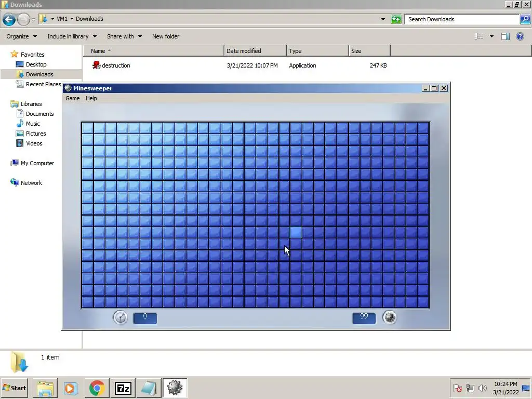
Task: Select Desktop in the navigation pane
Action: tap(36, 64)
